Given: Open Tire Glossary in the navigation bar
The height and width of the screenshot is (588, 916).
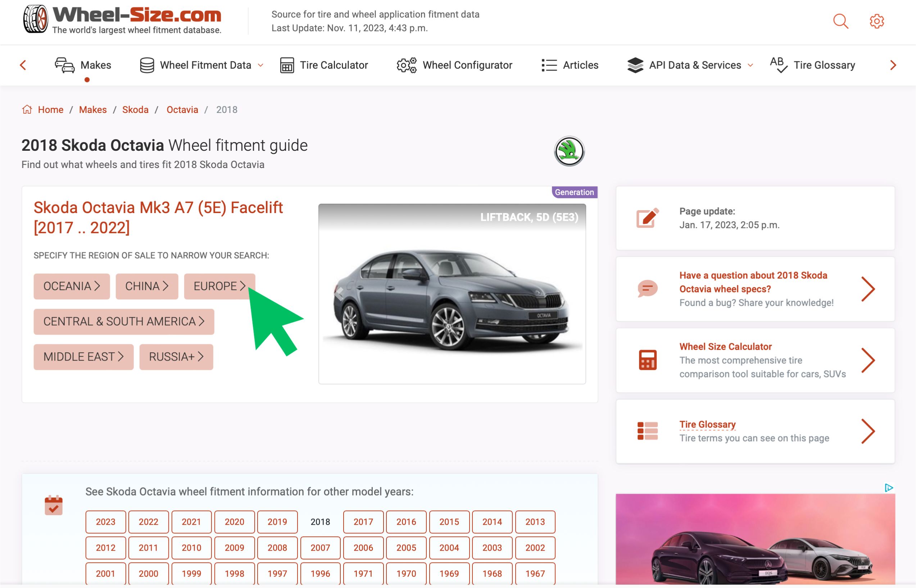Looking at the screenshot, I should [824, 65].
